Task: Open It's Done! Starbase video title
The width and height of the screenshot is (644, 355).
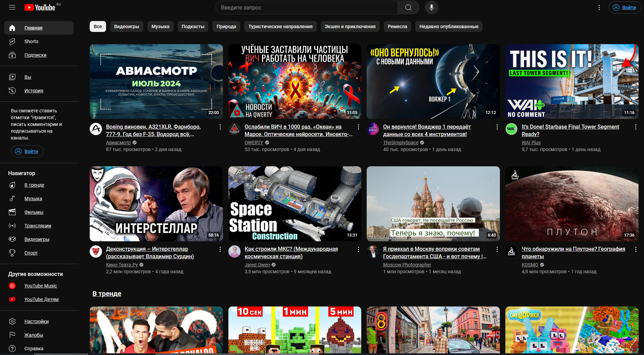Action: (x=570, y=130)
